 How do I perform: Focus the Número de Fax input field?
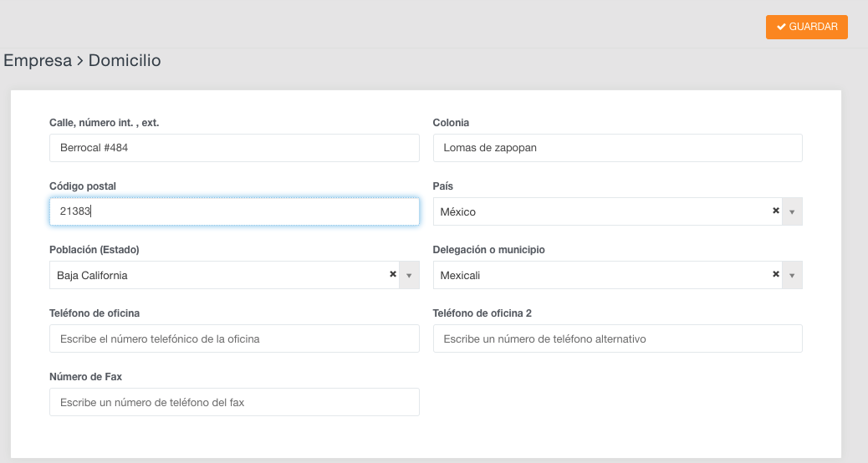click(234, 402)
